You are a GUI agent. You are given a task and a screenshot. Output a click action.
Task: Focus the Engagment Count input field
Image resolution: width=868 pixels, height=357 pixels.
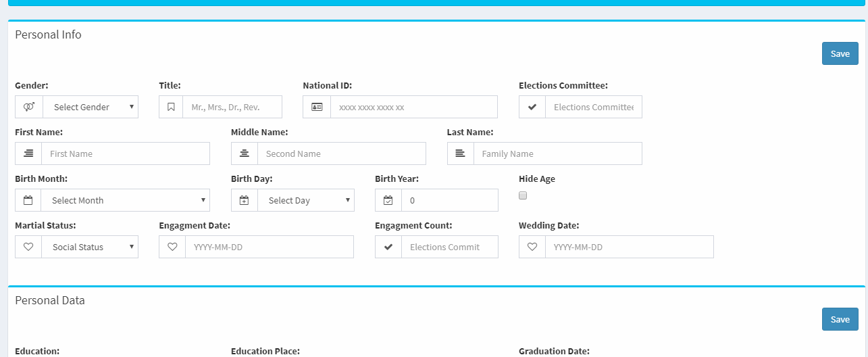(x=450, y=247)
